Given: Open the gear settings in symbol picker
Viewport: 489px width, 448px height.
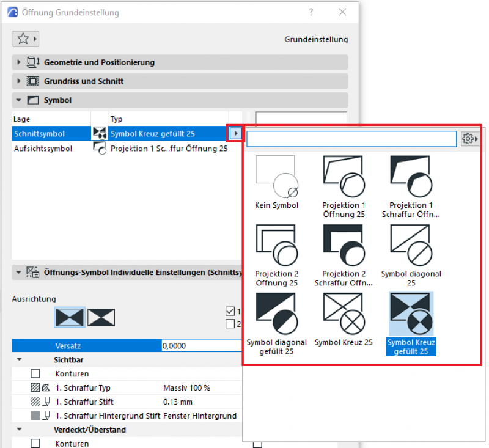Looking at the screenshot, I should [469, 139].
